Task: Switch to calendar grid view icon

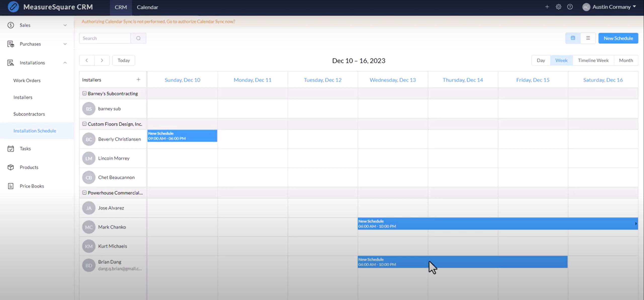Action: [573, 38]
